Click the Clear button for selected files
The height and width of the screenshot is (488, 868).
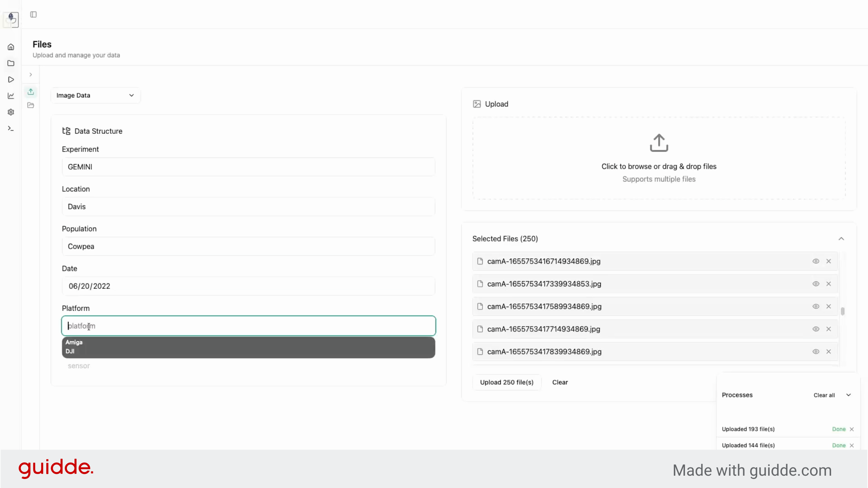(560, 382)
